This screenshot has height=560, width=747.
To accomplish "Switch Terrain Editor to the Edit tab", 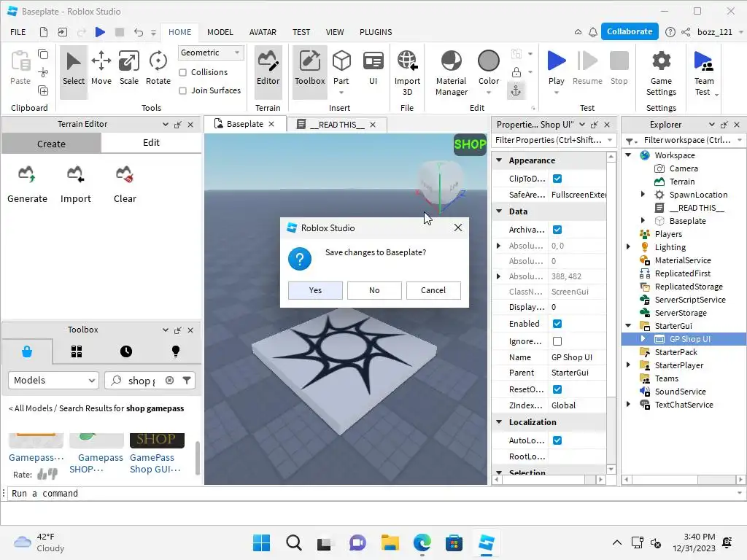I will tap(151, 143).
